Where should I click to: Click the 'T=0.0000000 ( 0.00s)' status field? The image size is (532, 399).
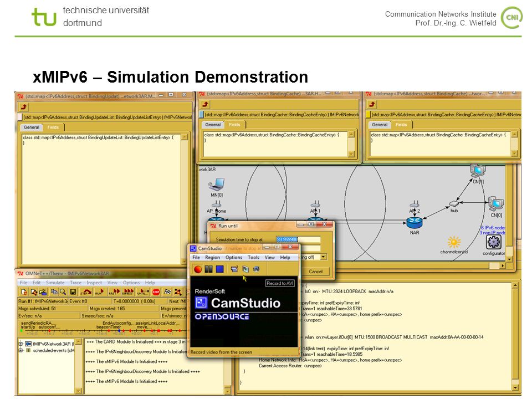coord(139,301)
